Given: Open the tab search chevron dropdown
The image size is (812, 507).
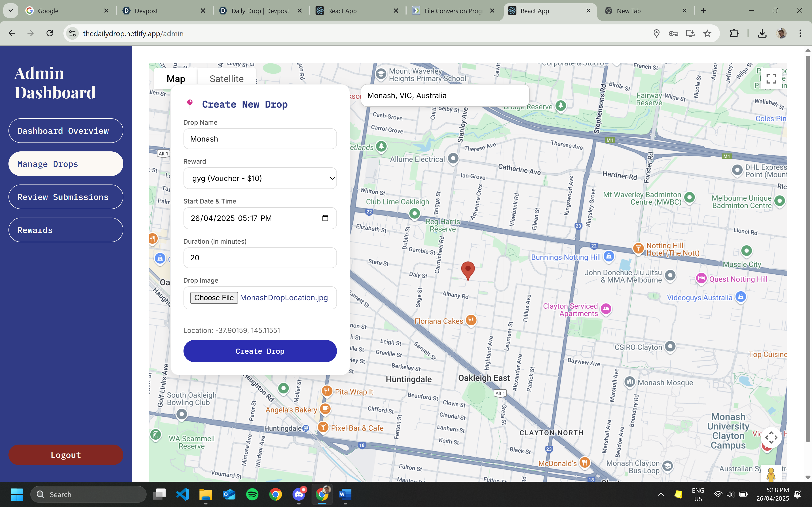Looking at the screenshot, I should [11, 11].
